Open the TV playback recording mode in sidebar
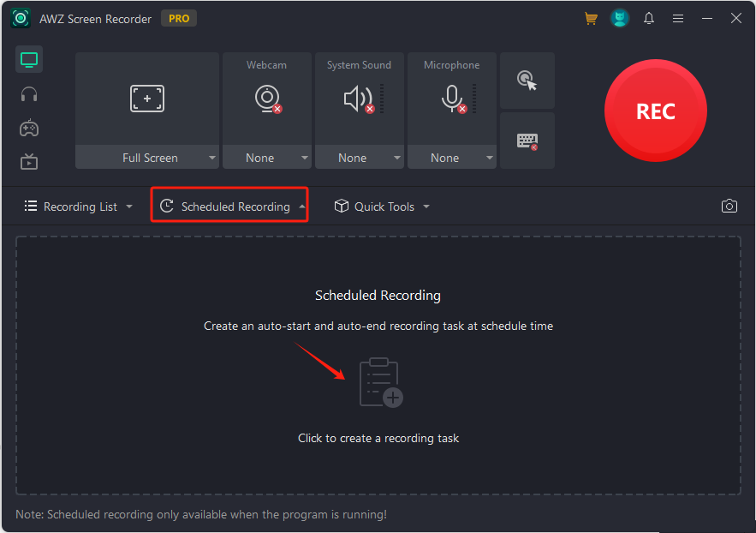756x533 pixels. coord(29,162)
